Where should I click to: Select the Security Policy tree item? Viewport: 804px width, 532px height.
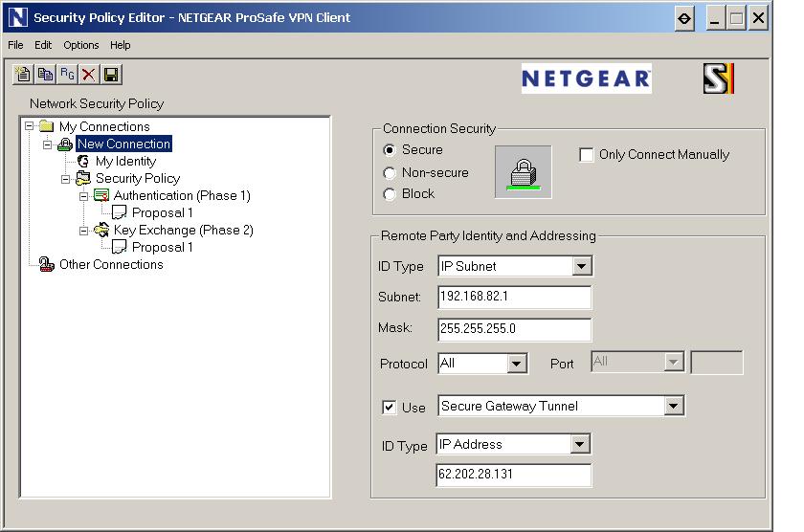138,178
